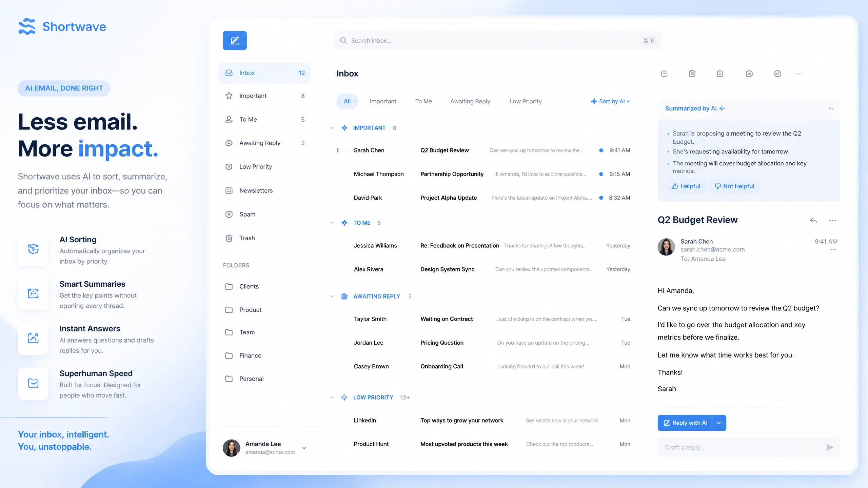Mark the AI summary as Not Helpful
868x488 pixels.
[x=734, y=186]
